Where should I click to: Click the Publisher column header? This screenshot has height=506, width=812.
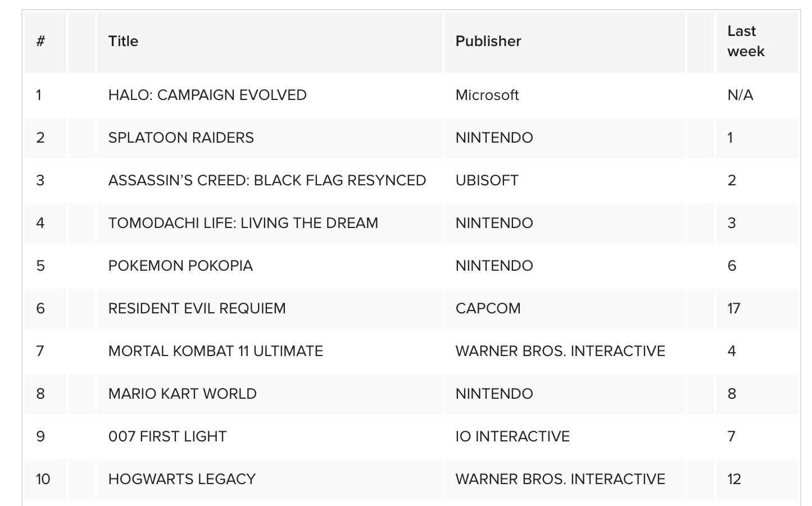(488, 41)
